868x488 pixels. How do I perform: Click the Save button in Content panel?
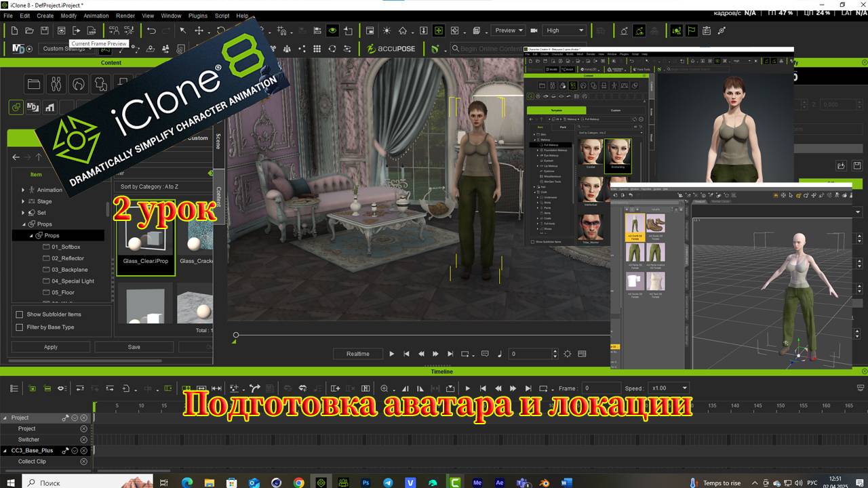pos(134,347)
